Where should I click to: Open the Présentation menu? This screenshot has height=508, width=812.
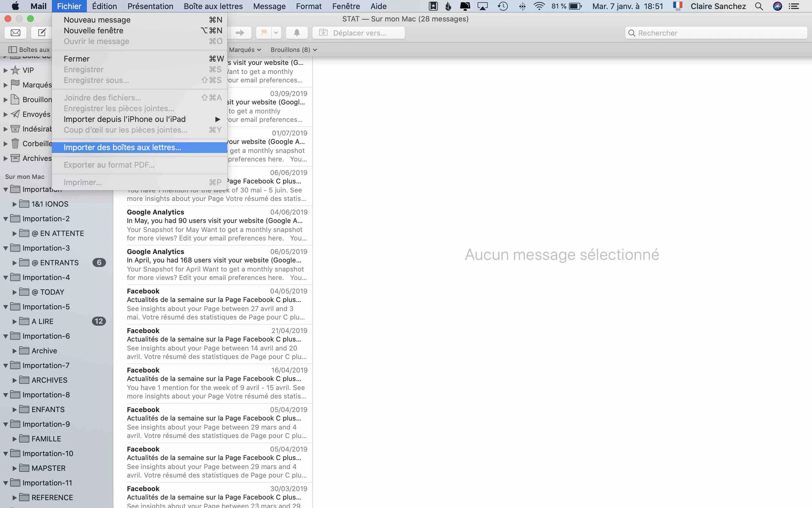(150, 7)
